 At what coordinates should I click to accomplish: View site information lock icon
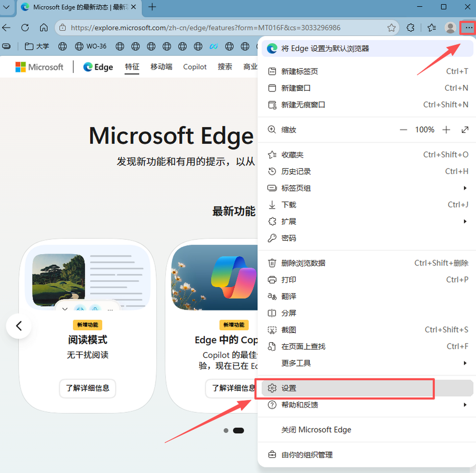pos(62,28)
